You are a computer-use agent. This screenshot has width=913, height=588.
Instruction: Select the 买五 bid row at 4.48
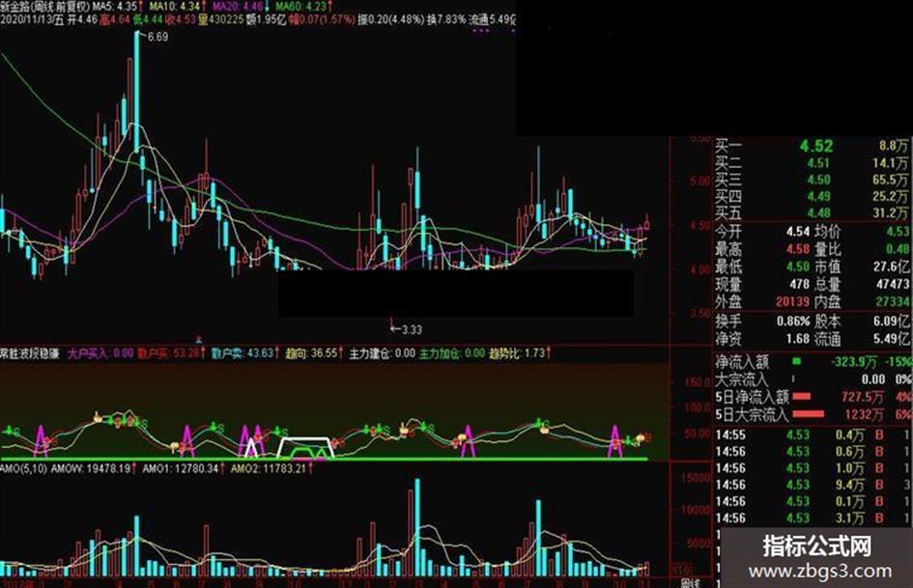point(812,213)
